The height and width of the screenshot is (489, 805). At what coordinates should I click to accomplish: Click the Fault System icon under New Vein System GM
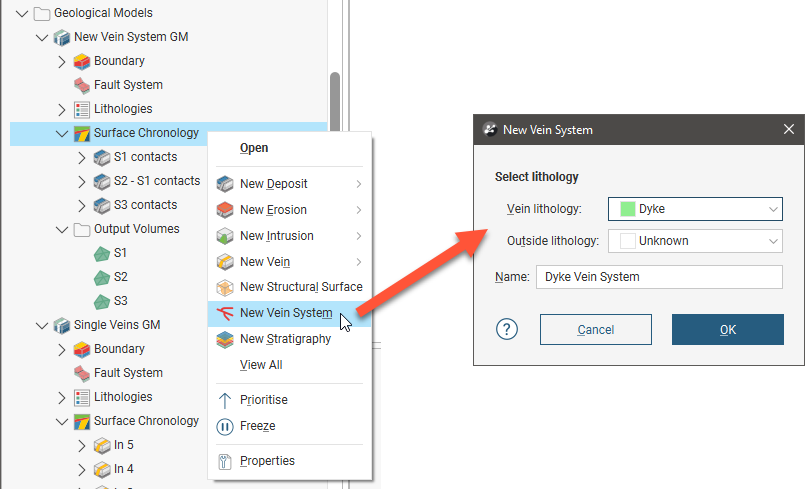(82, 85)
